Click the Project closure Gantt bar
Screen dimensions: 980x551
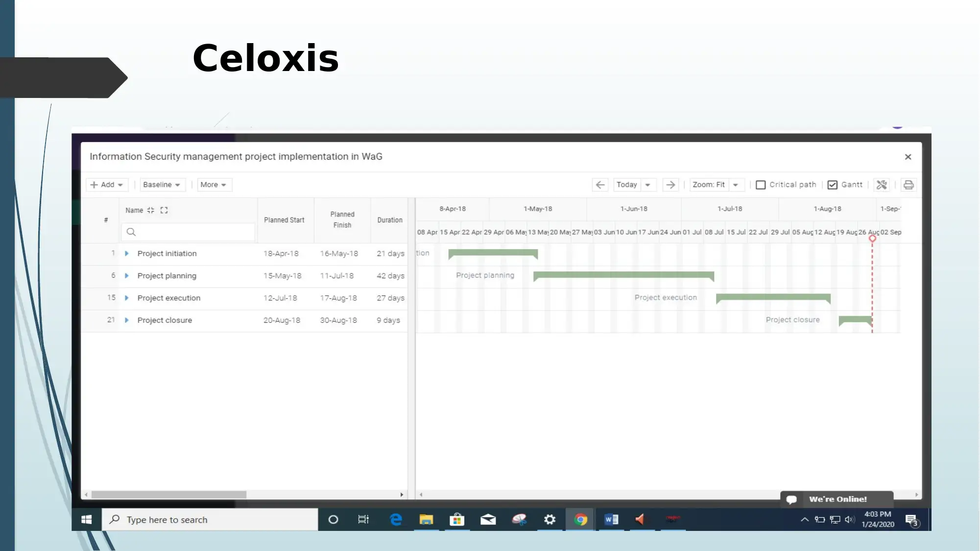pos(856,320)
